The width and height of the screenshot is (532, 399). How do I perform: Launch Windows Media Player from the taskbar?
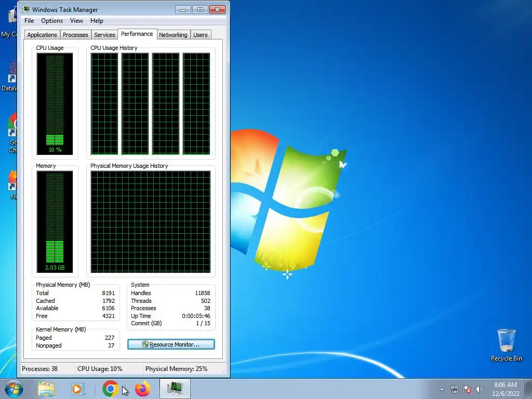(x=77, y=389)
